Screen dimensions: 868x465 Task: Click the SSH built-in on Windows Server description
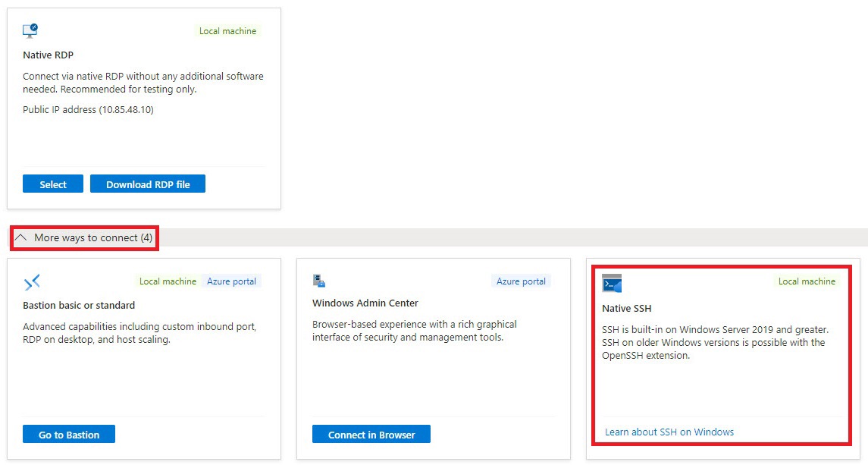click(x=715, y=343)
